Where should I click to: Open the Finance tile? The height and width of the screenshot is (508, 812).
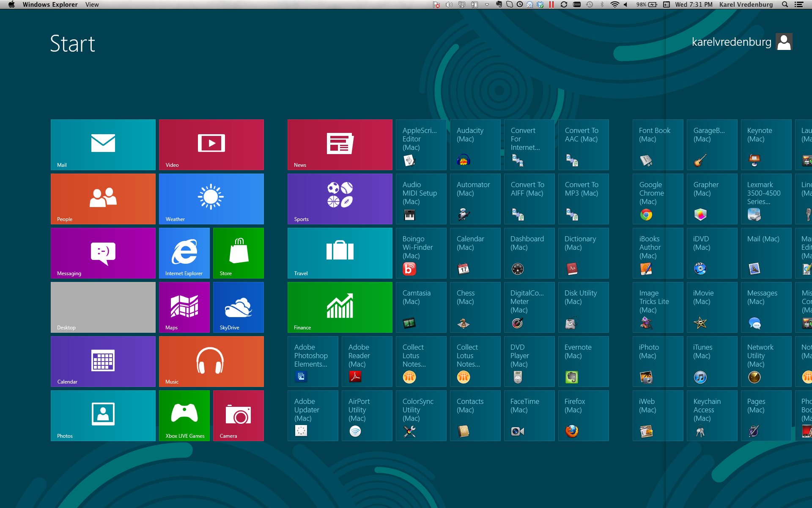[x=340, y=307]
